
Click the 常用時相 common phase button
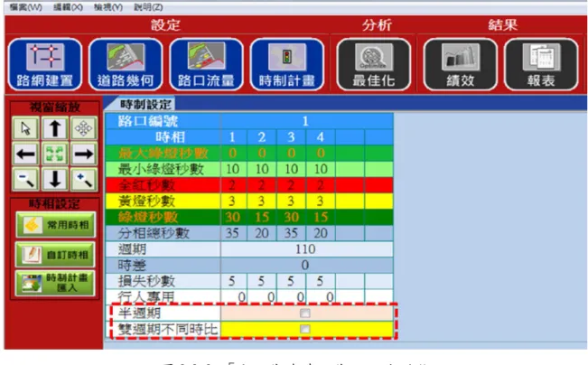click(x=55, y=225)
